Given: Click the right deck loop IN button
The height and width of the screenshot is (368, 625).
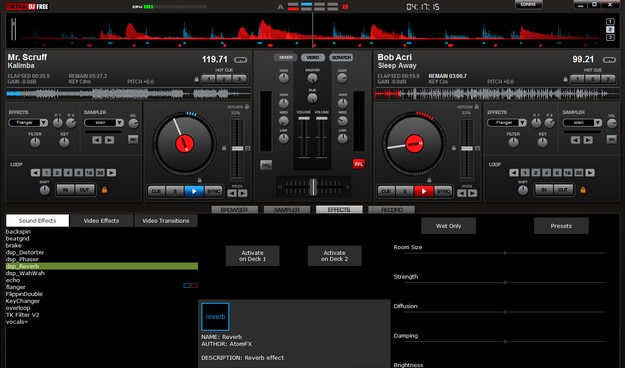Looking at the screenshot, I should 544,190.
